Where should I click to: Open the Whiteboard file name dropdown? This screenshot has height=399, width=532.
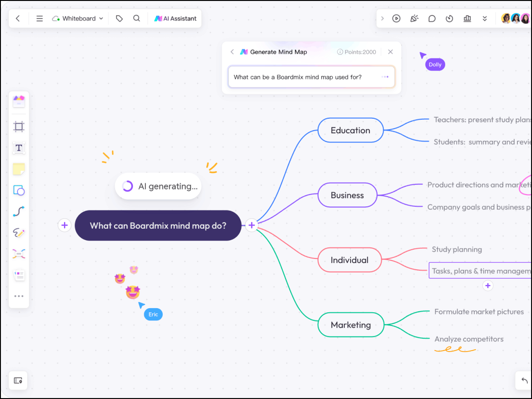click(78, 18)
